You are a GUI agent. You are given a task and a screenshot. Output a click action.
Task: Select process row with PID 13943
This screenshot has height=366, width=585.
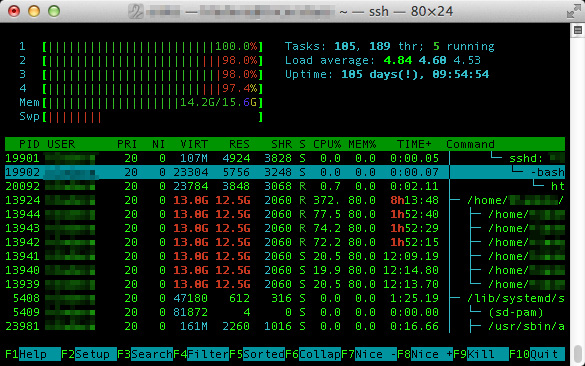click(x=285, y=228)
